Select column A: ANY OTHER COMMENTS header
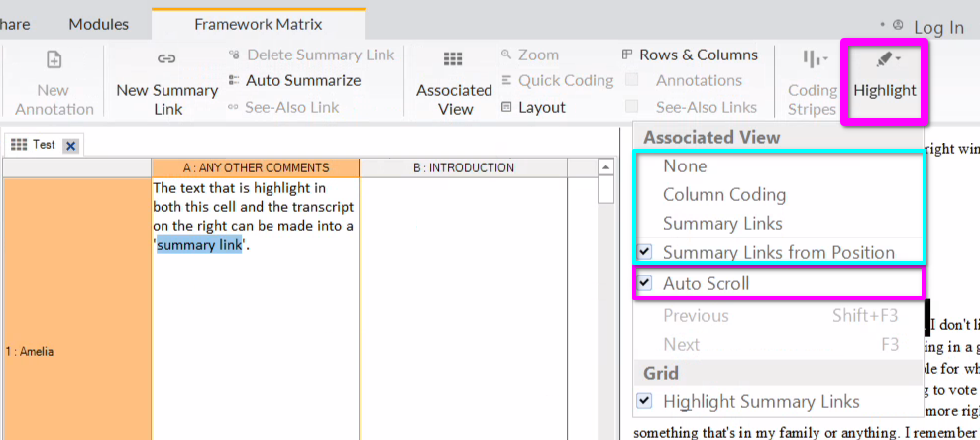This screenshot has height=440, width=980. [256, 167]
